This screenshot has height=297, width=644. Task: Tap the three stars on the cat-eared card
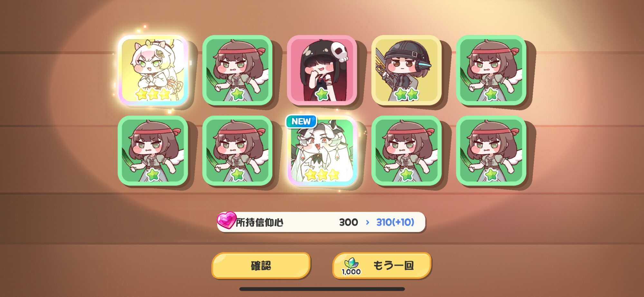click(x=153, y=94)
